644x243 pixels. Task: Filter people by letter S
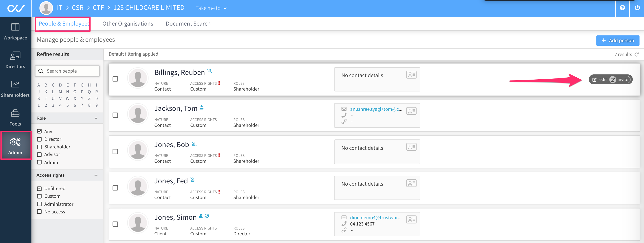38,99
